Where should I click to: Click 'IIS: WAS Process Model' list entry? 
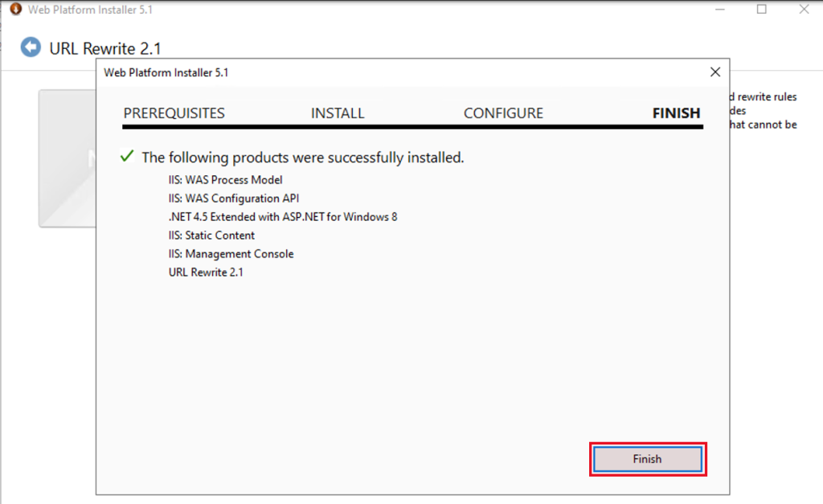pos(225,179)
